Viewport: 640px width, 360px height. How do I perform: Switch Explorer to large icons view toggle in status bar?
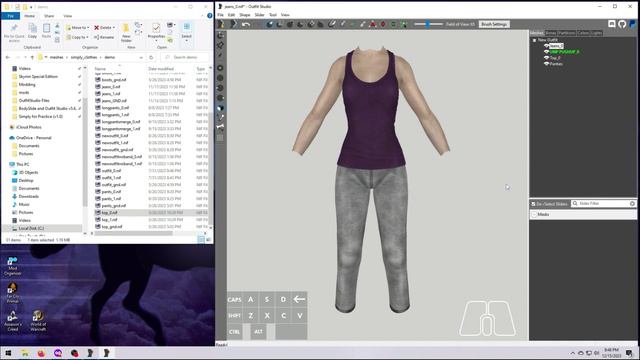click(x=209, y=240)
